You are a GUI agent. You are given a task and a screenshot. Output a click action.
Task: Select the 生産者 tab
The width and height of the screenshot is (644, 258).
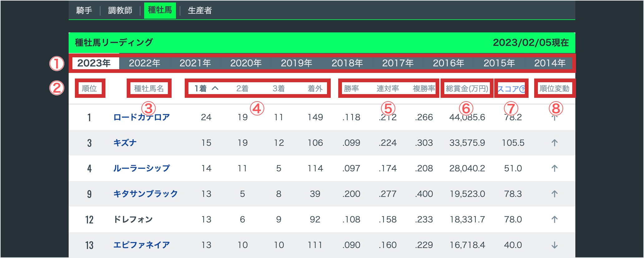(200, 11)
